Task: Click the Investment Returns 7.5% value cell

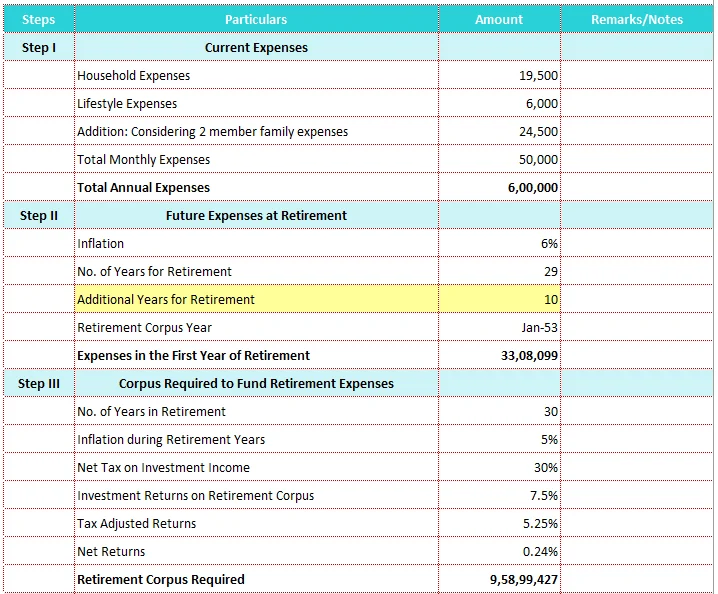Action: point(499,495)
